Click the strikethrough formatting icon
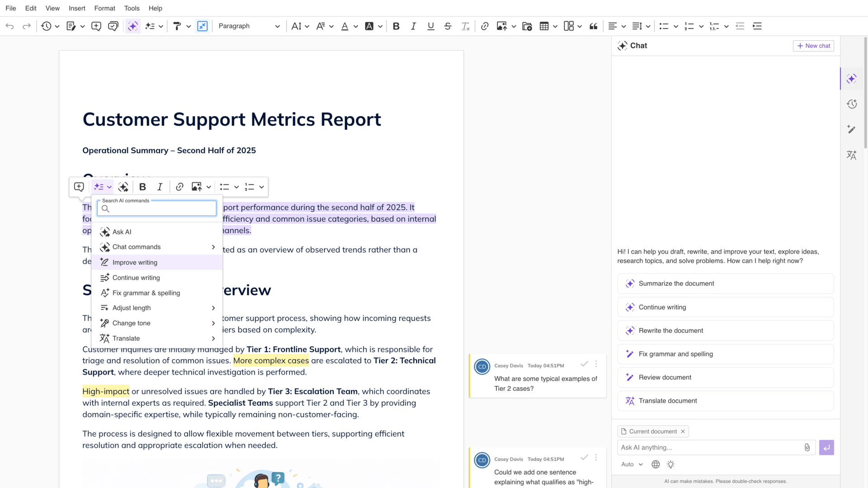Screen dimensions: 868x488 pos(448,26)
